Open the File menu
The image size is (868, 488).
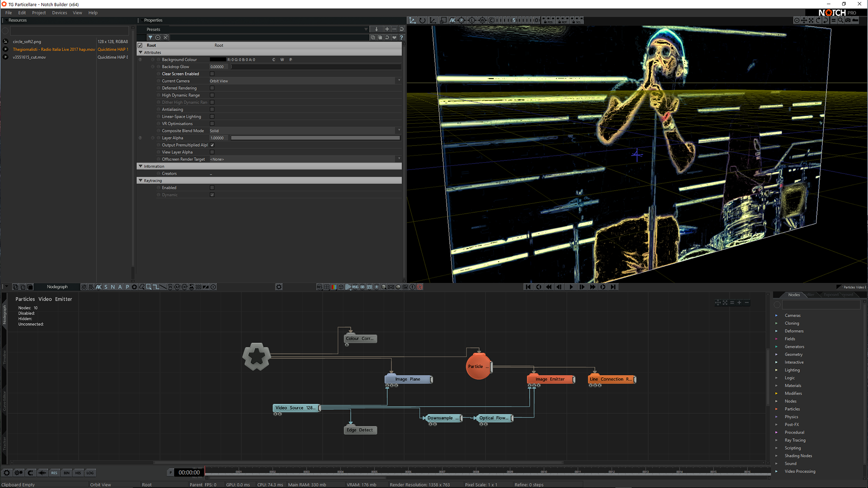tap(9, 13)
